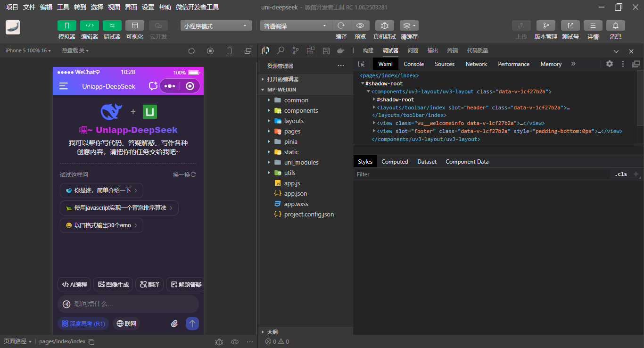
Task: Toggle the 编辑器 editor panel button
Action: (90, 25)
